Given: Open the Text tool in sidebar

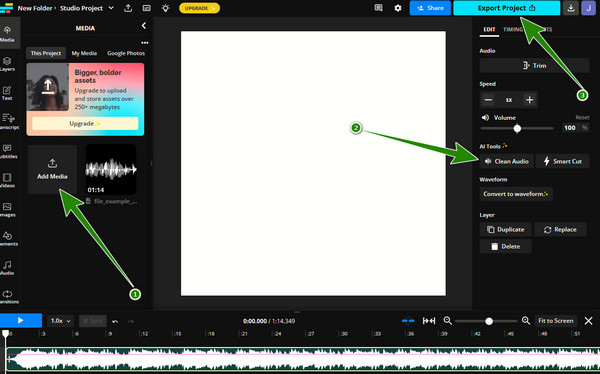Looking at the screenshot, I should tap(8, 93).
